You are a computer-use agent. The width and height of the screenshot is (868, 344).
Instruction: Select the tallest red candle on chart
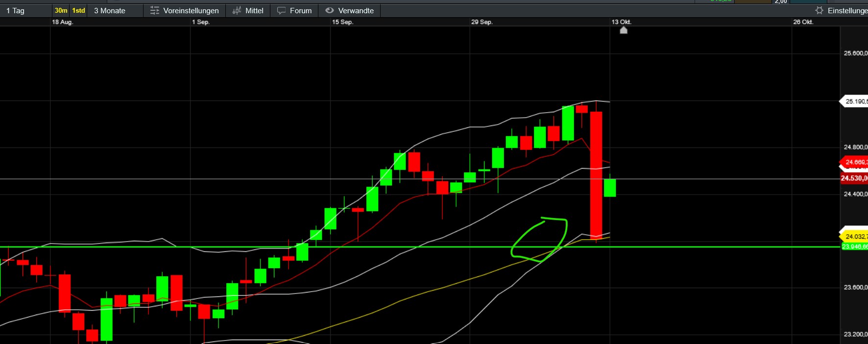[596, 174]
